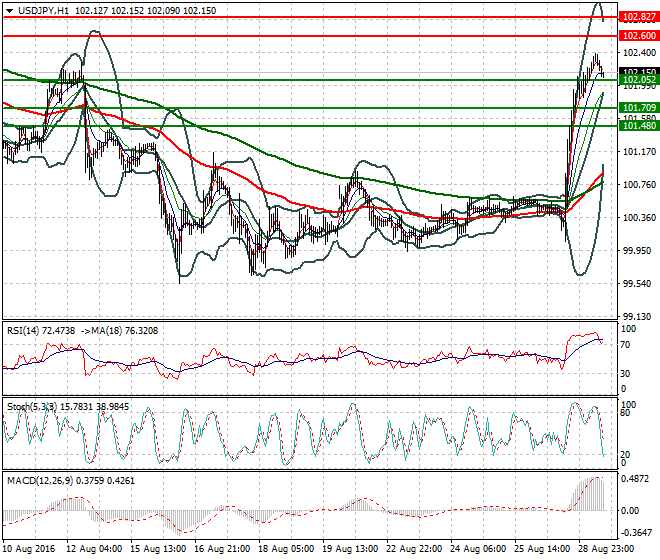660x560 pixels.
Task: Click the 15 Aug 13:00 time label
Action: tap(158, 549)
